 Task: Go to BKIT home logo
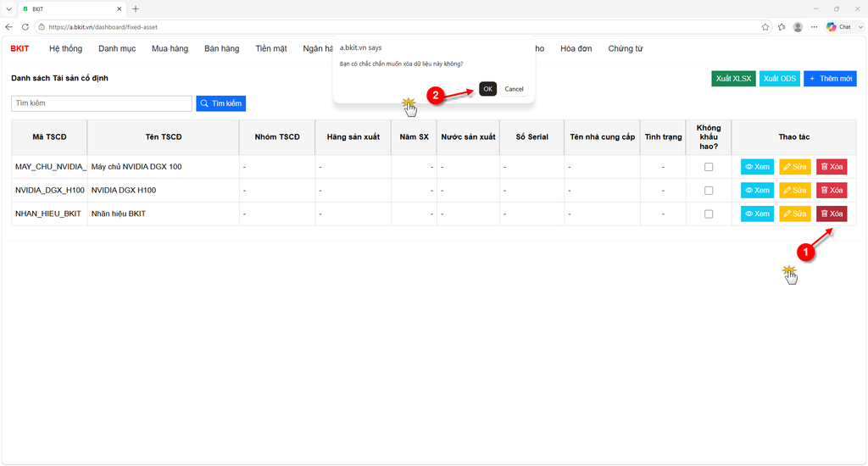[x=20, y=48]
